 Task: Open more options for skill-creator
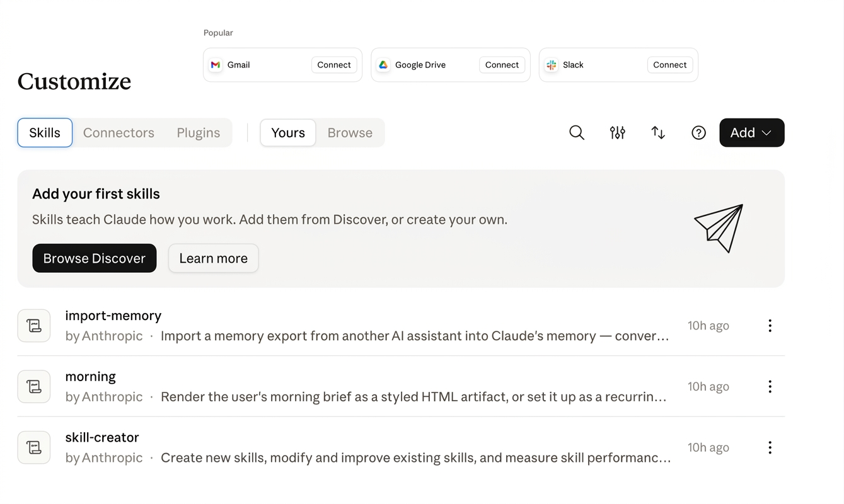pyautogui.click(x=770, y=447)
